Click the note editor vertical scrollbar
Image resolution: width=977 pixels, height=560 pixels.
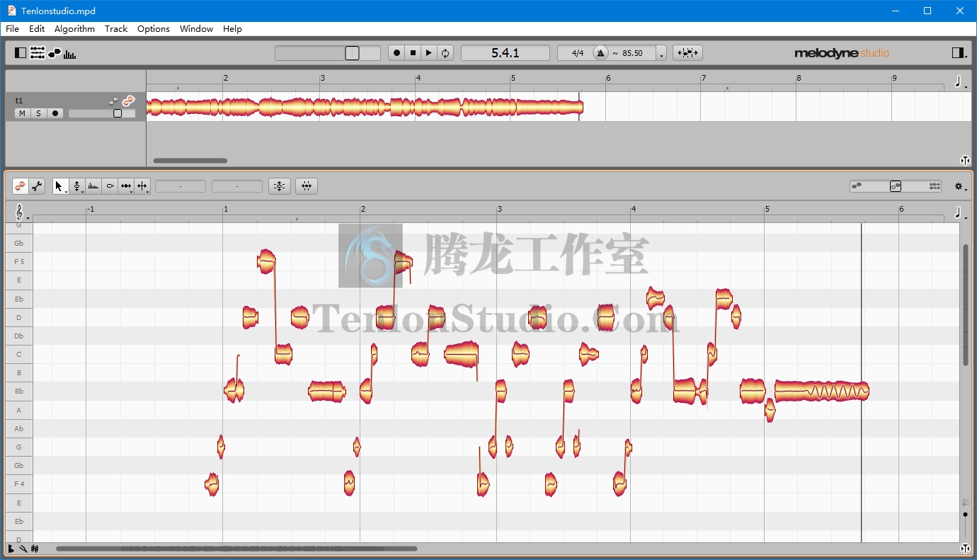pyautogui.click(x=965, y=305)
